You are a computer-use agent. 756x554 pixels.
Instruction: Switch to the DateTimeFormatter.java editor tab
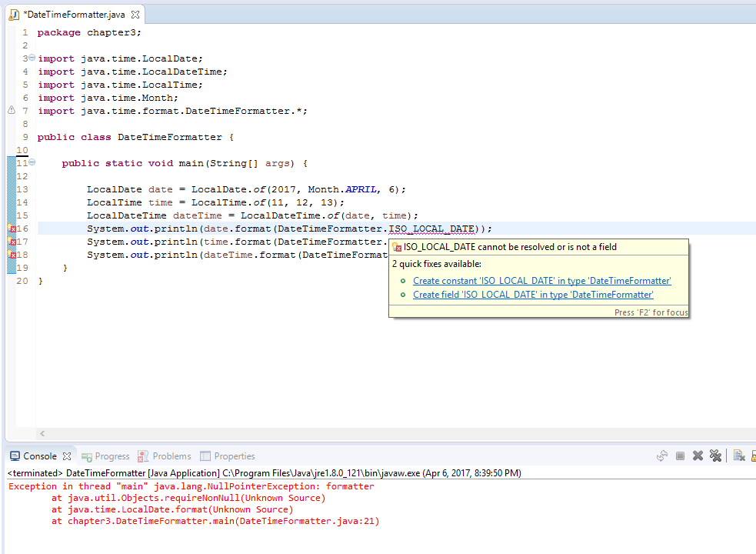coord(75,15)
